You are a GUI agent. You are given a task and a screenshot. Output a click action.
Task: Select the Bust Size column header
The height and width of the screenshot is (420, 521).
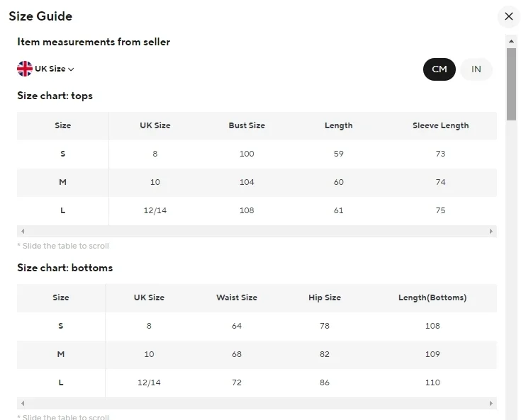[x=247, y=125]
